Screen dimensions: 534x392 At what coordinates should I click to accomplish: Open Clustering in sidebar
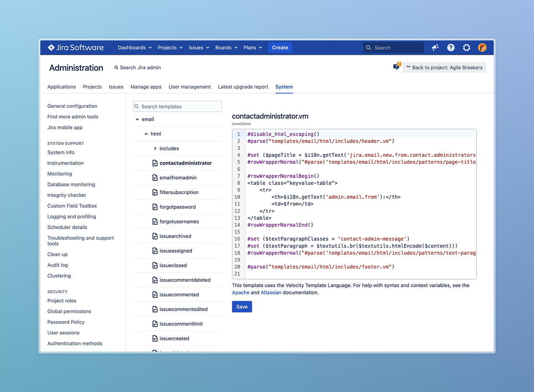59,276
